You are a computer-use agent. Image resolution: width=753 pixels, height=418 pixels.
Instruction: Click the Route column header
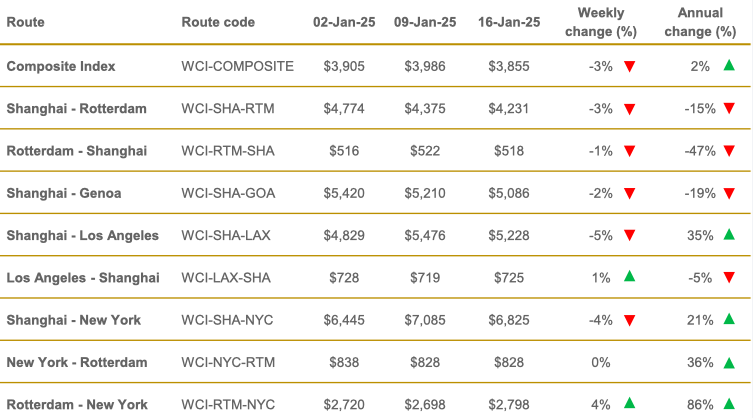[x=25, y=22]
